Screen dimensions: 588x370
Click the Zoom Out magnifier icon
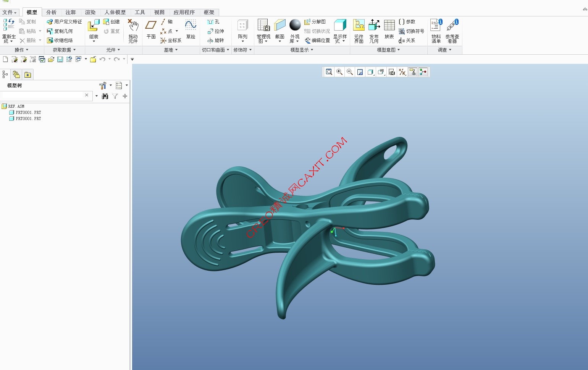[349, 72]
